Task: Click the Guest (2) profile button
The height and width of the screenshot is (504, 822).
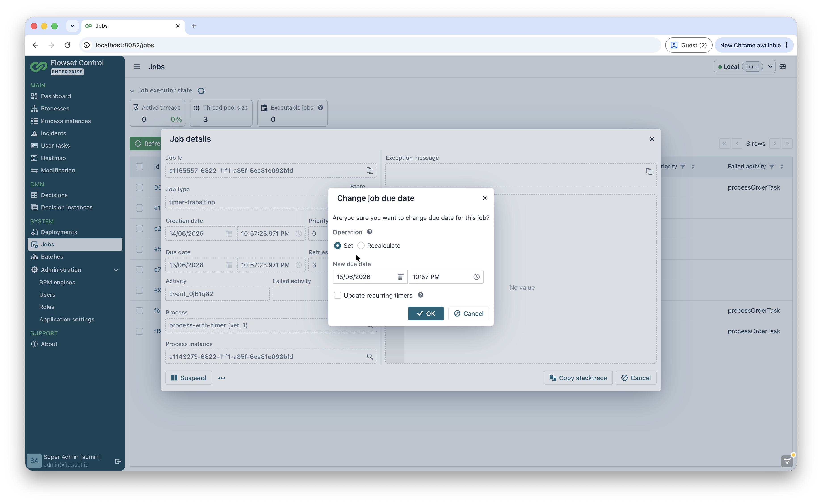Action: pyautogui.click(x=689, y=45)
